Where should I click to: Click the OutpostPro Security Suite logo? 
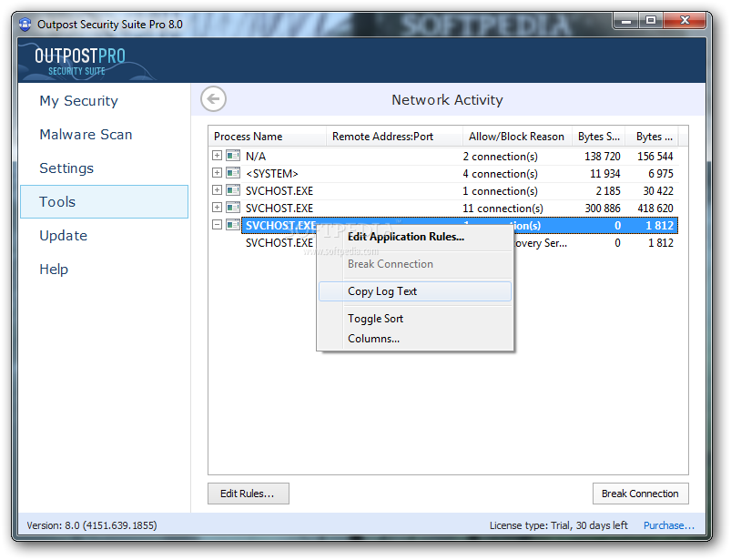tap(80, 61)
